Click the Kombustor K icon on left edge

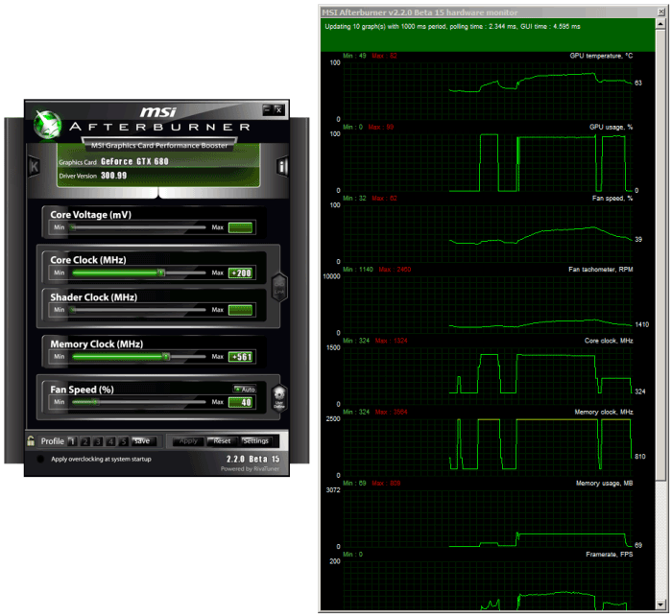(35, 167)
